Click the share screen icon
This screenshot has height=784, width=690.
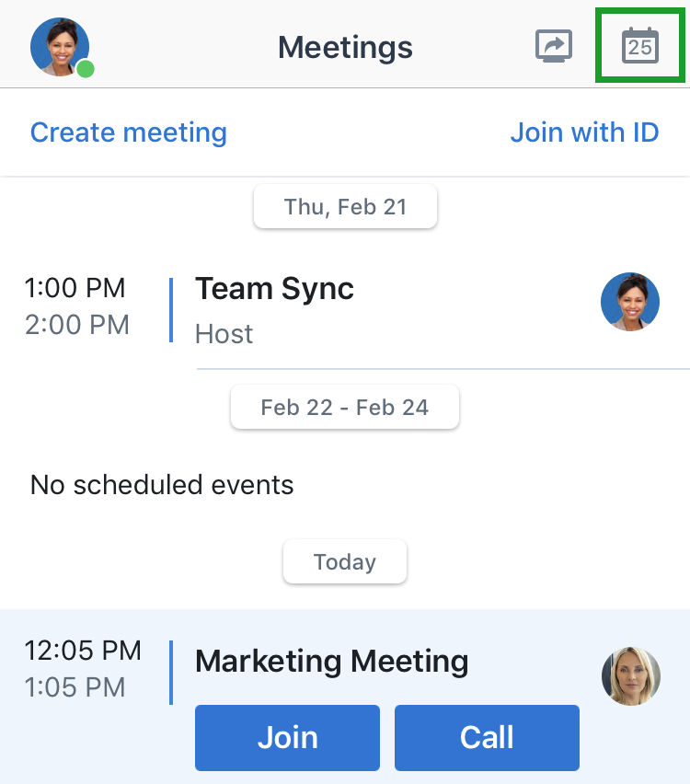554,46
